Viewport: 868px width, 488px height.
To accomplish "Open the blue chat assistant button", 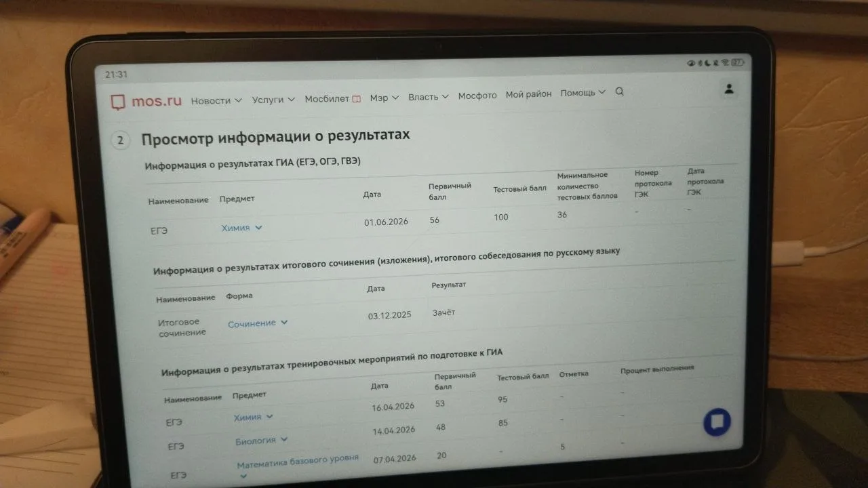I will pos(717,422).
